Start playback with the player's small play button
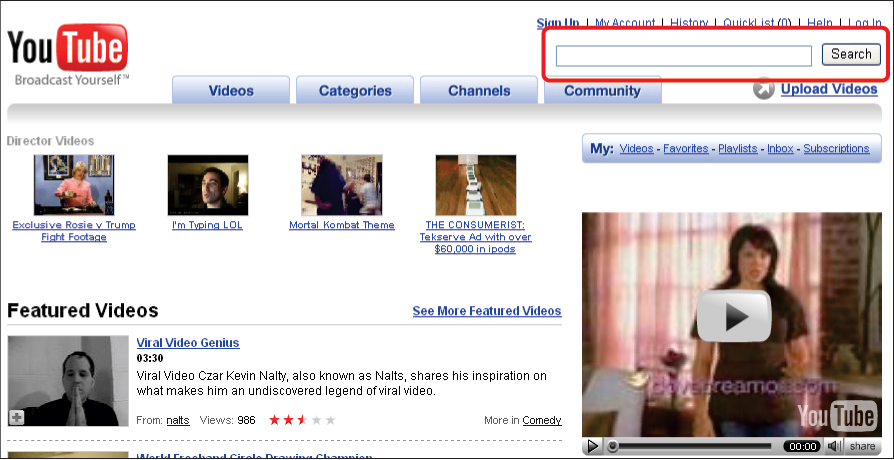Screen dimensions: 894x460 point(593,446)
